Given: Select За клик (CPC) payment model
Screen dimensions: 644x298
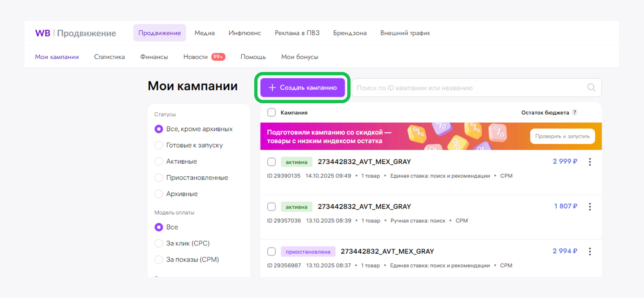Looking at the screenshot, I should (159, 243).
